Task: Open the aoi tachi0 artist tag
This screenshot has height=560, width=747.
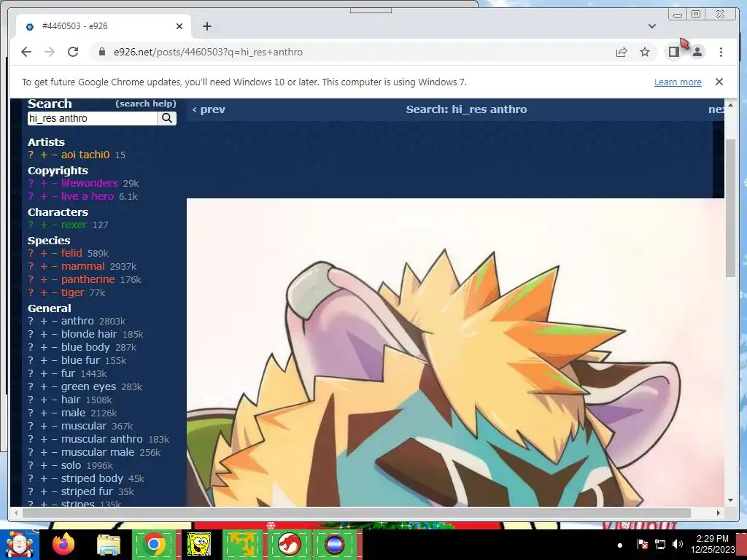Action: coord(85,155)
